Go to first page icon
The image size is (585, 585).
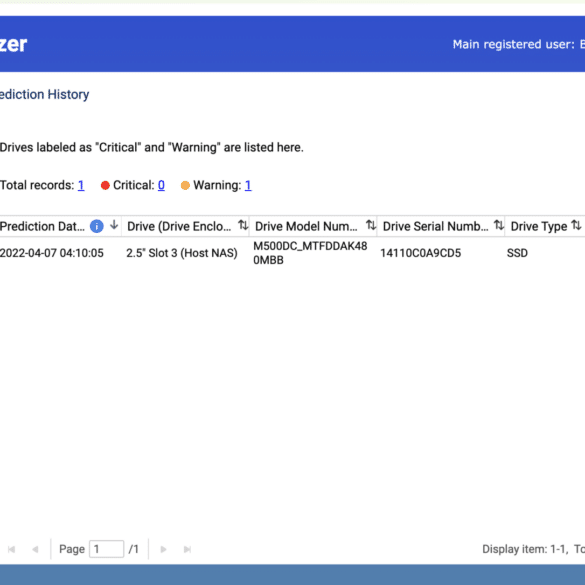click(12, 549)
